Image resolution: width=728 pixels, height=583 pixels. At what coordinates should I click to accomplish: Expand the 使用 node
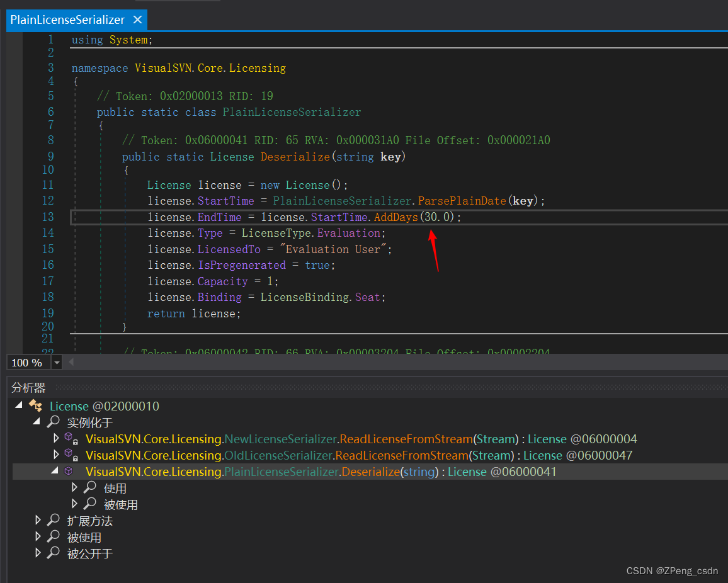tap(74, 487)
